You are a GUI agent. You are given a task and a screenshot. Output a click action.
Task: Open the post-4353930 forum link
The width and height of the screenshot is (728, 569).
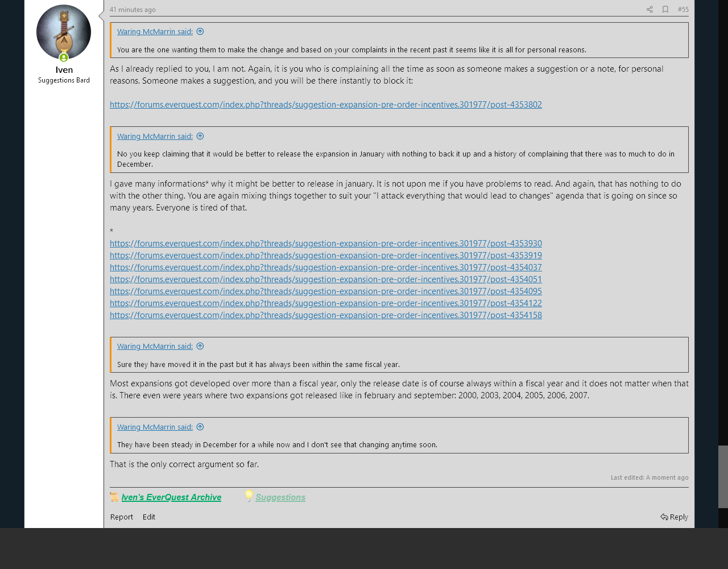tap(325, 244)
